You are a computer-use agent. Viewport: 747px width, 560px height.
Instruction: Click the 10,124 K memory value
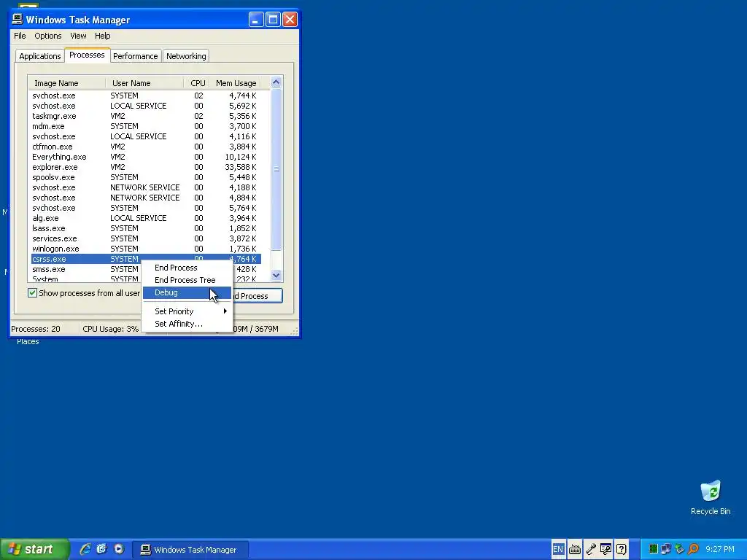point(241,157)
